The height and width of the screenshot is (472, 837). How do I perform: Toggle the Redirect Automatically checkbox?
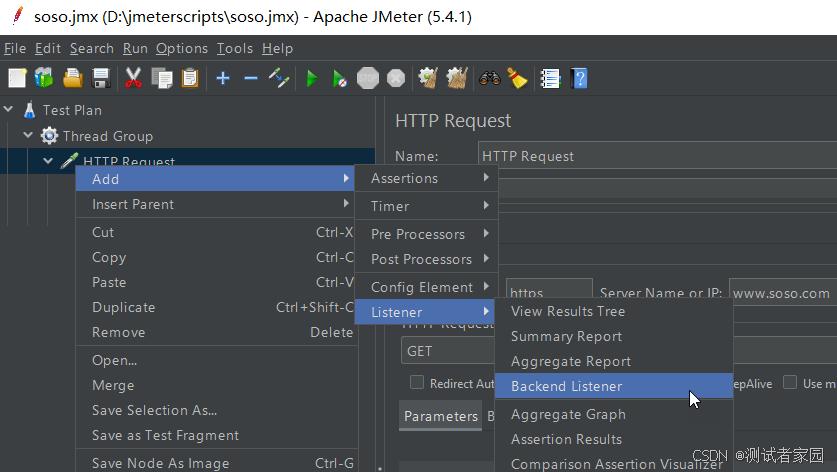(x=417, y=382)
